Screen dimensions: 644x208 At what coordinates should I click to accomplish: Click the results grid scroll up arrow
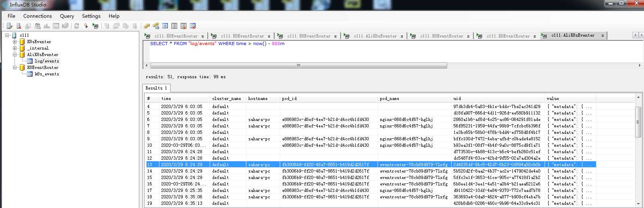[x=638, y=97]
